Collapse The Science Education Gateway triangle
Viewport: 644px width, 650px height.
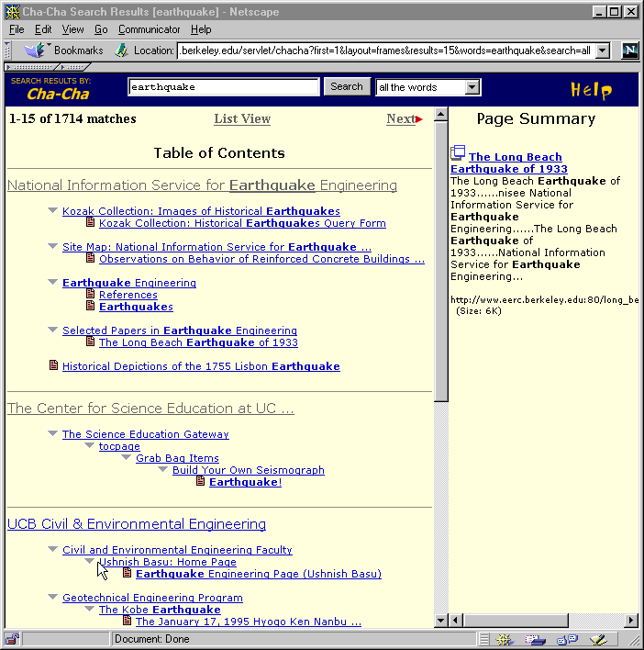(x=53, y=434)
